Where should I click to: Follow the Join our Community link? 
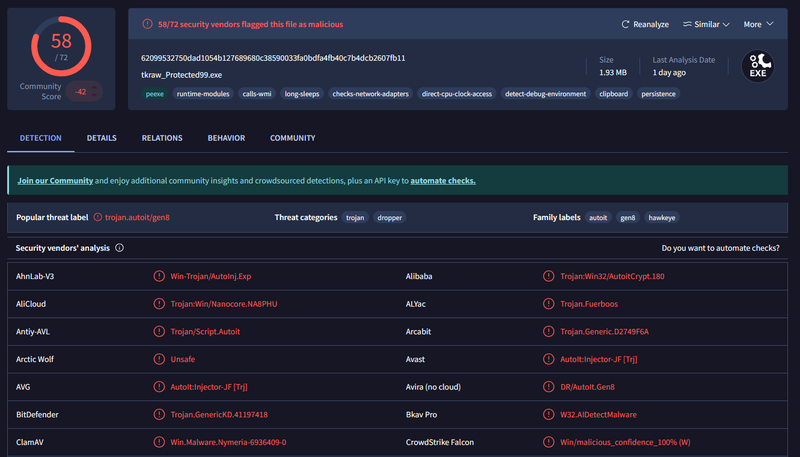[55, 181]
